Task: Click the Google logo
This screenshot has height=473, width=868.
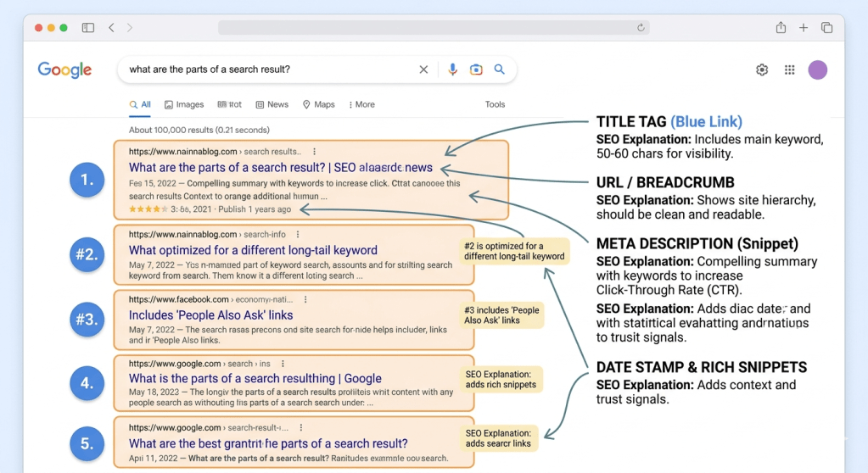Action: tap(64, 70)
